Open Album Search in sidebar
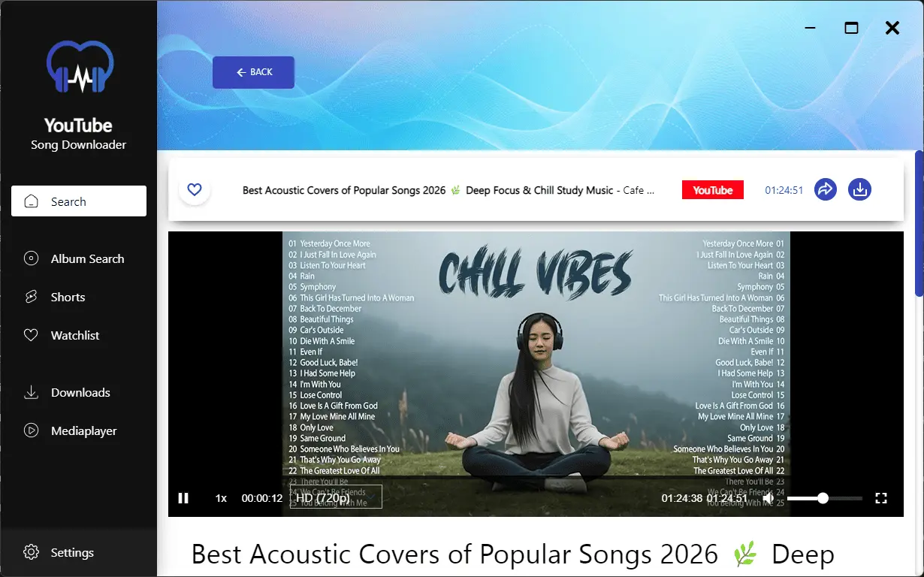Screen dimensions: 924x577 (x=79, y=258)
